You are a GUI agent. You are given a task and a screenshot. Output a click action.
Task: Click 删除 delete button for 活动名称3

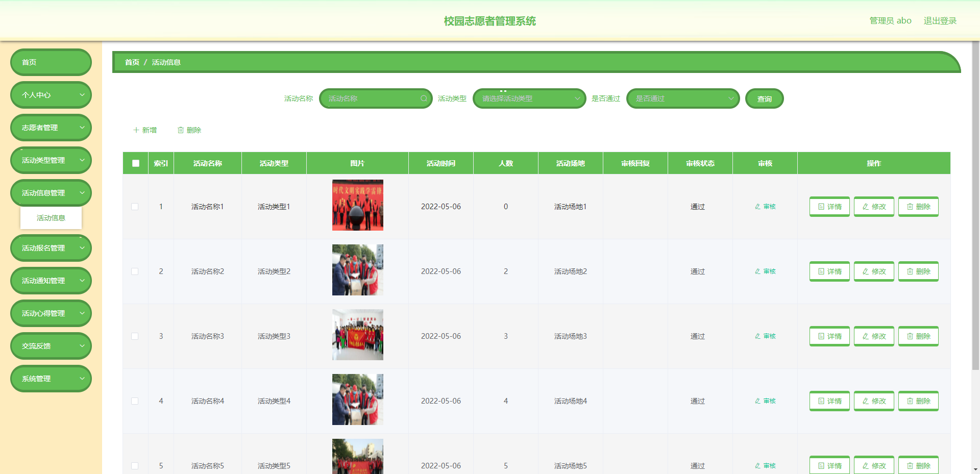tap(918, 336)
